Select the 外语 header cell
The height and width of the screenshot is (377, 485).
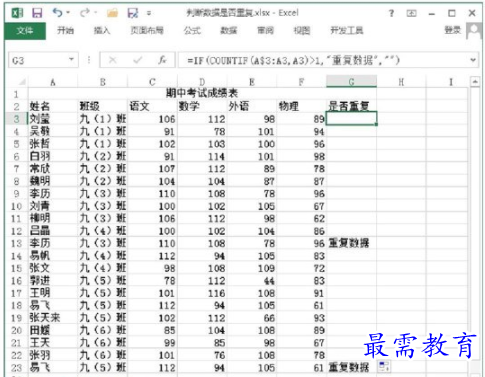point(252,106)
